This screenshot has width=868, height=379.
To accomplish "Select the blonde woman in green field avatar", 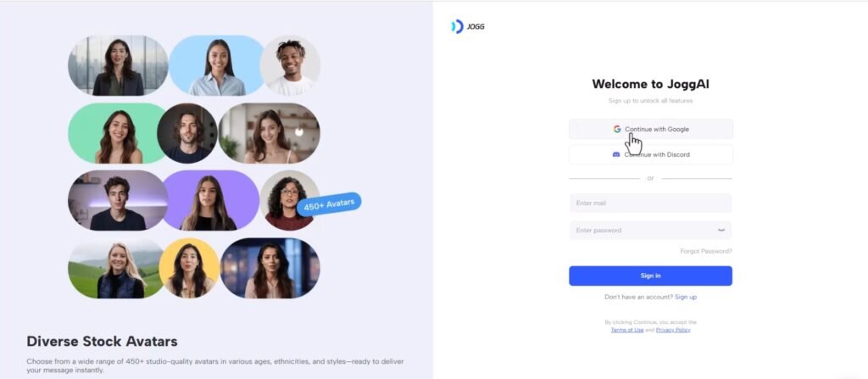I will pos(116,268).
